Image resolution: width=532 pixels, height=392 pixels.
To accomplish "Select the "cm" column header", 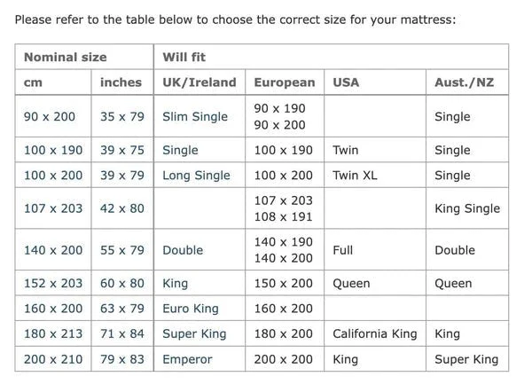I will pyautogui.click(x=32, y=82).
